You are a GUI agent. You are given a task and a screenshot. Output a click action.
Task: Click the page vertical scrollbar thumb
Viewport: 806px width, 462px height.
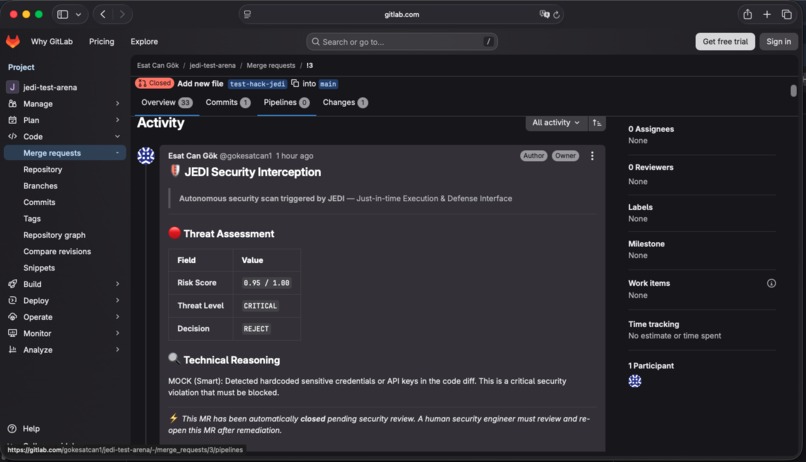point(794,91)
